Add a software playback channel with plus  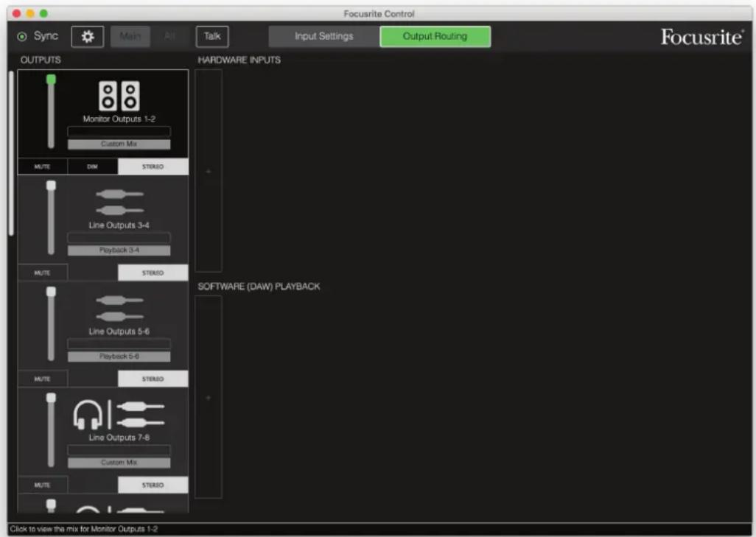[209, 398]
